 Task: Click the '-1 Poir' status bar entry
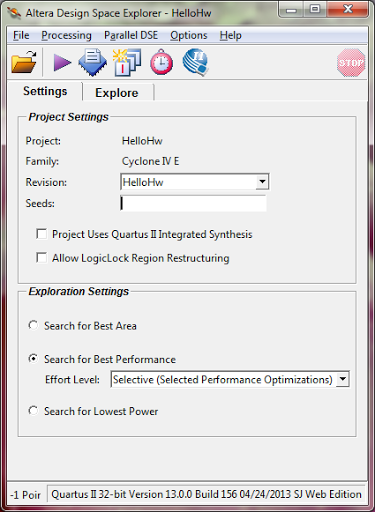[x=25, y=495]
